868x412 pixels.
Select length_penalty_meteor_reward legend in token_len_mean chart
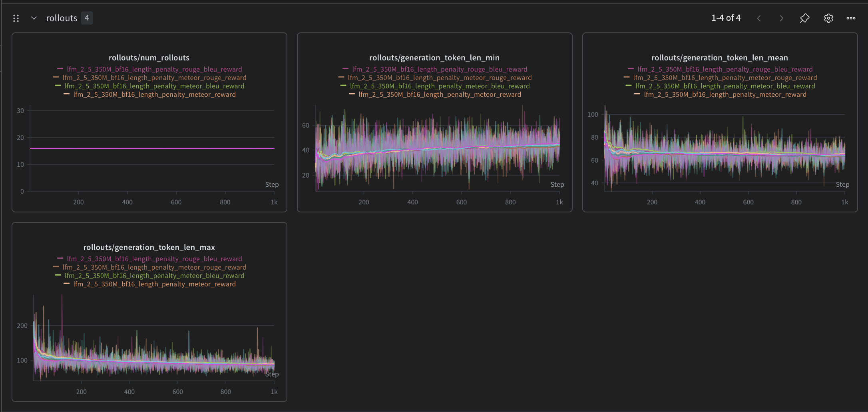[725, 94]
